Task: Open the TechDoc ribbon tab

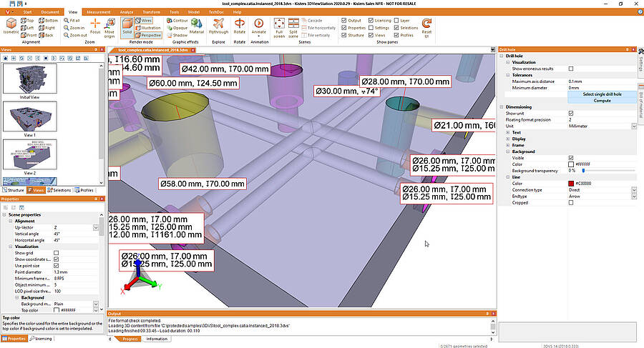Action: click(x=216, y=12)
